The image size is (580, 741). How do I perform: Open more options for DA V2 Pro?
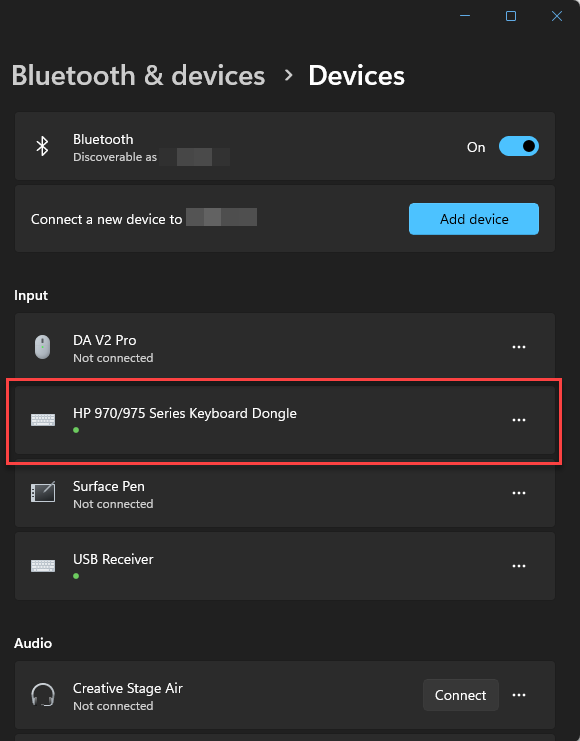pos(519,347)
